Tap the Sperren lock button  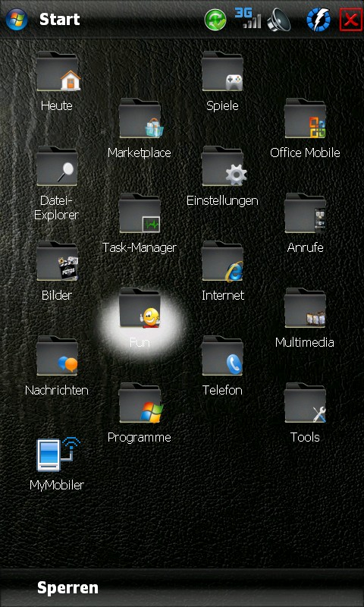67,587
